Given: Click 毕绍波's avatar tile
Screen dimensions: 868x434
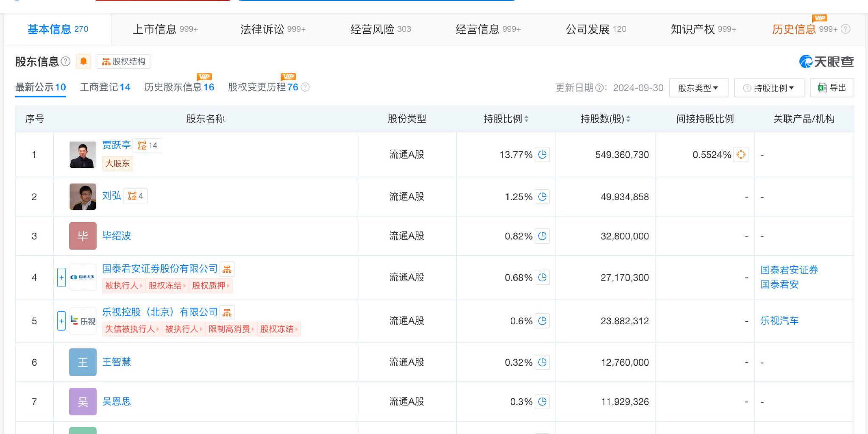Looking at the screenshot, I should [x=83, y=236].
